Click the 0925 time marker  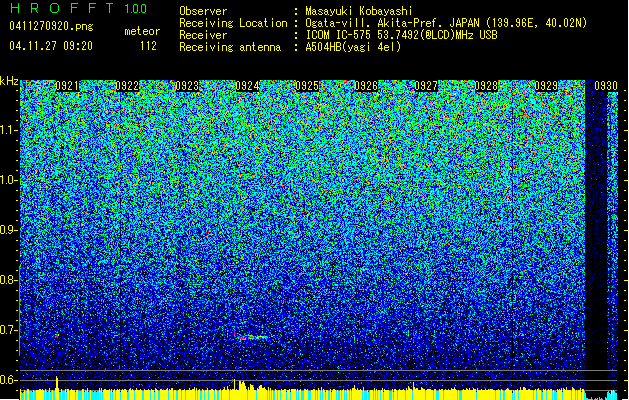(307, 86)
